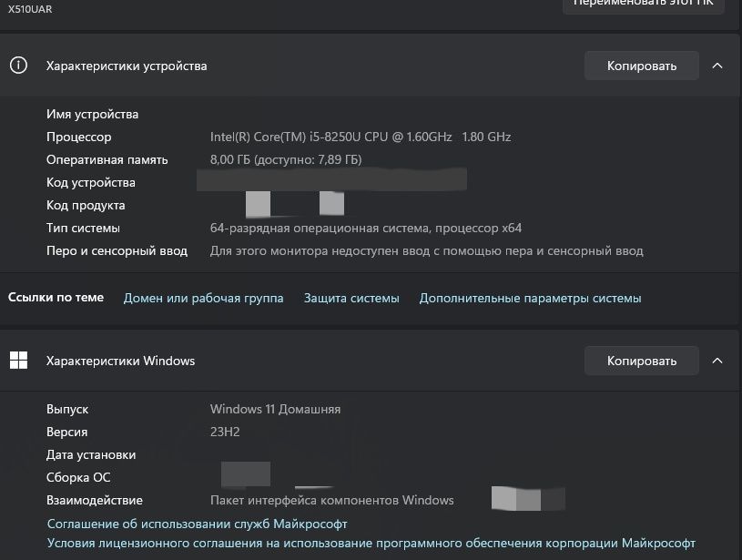The height and width of the screenshot is (560, 742).
Task: Click the Версия label
Action: click(66, 433)
